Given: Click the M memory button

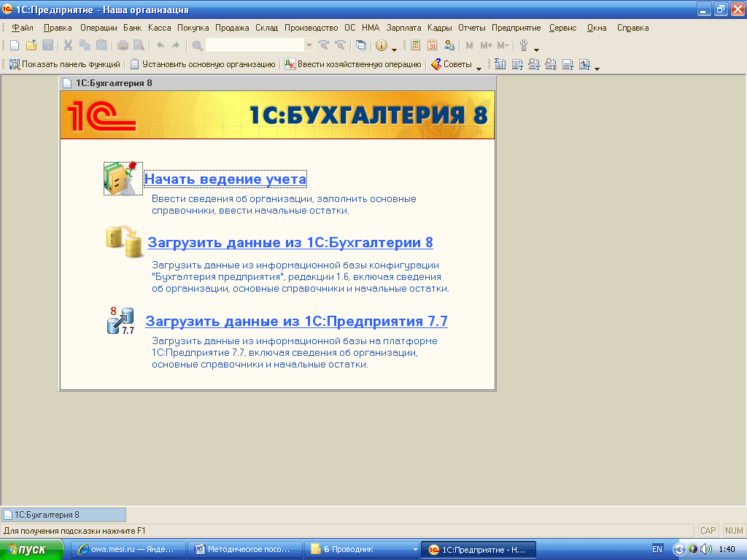Looking at the screenshot, I should click(469, 45).
